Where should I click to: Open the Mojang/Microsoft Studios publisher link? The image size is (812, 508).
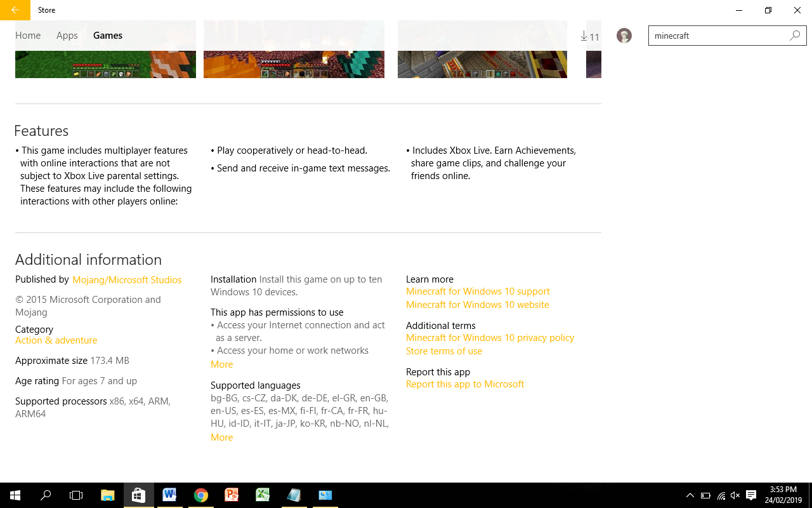pos(127,280)
